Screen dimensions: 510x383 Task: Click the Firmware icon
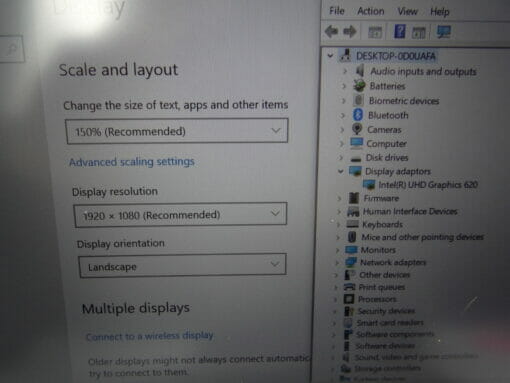pyautogui.click(x=354, y=198)
